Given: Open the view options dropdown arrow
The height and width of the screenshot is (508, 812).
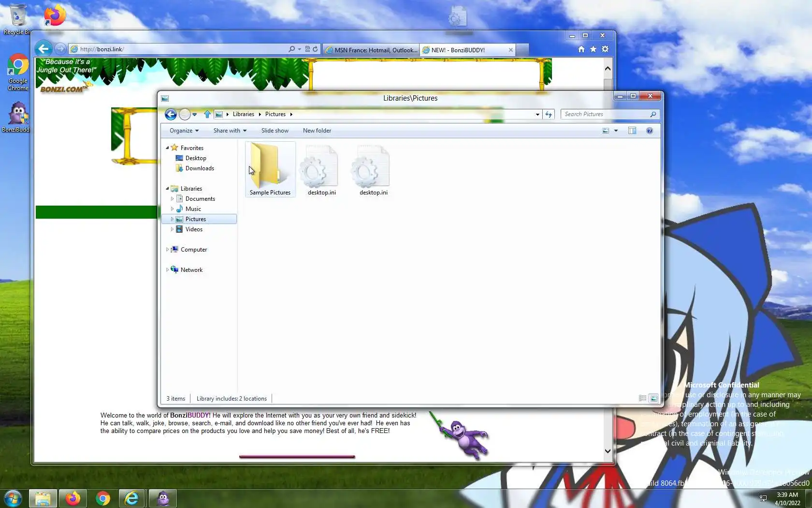Looking at the screenshot, I should click(616, 131).
